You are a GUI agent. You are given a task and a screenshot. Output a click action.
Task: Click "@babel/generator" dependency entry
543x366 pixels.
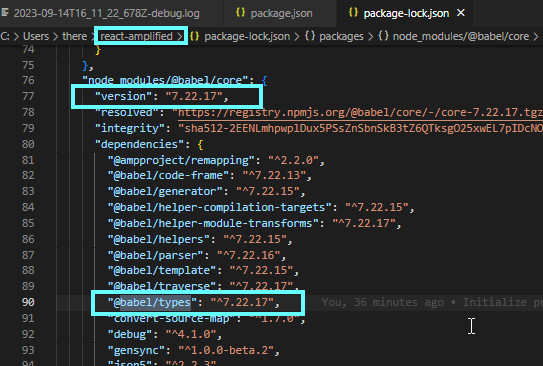click(x=206, y=191)
